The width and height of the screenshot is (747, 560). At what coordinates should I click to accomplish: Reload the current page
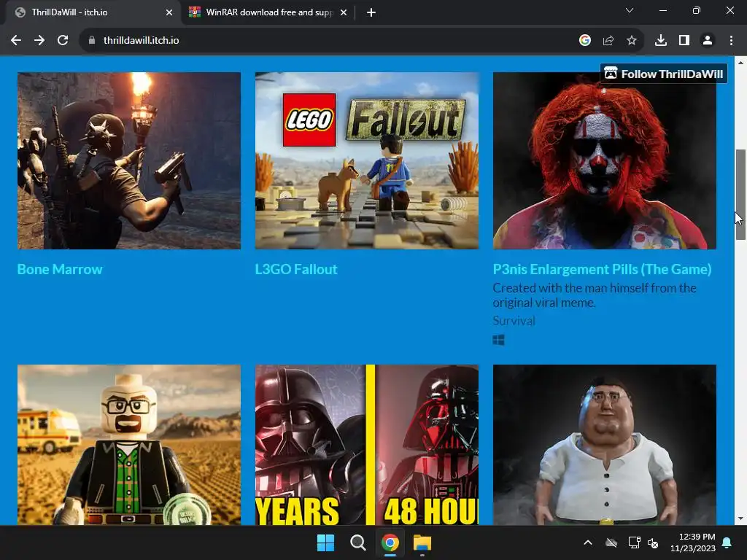pyautogui.click(x=63, y=41)
